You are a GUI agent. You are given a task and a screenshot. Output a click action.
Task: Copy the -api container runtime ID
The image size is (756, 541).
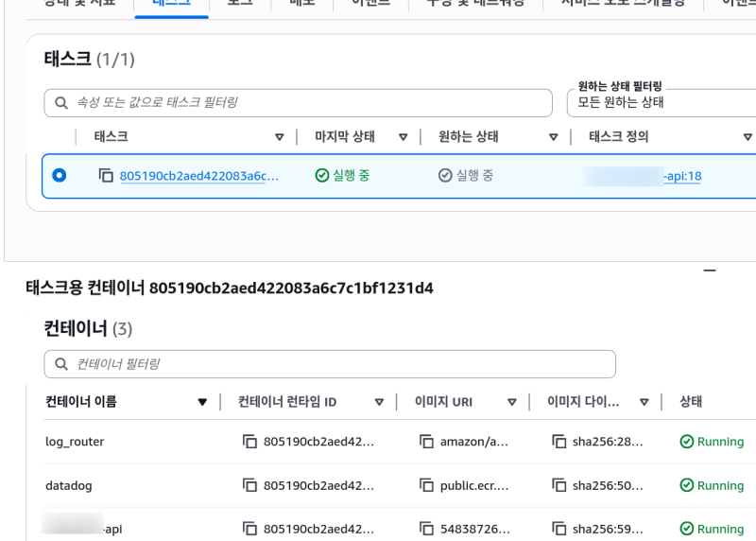(249, 529)
